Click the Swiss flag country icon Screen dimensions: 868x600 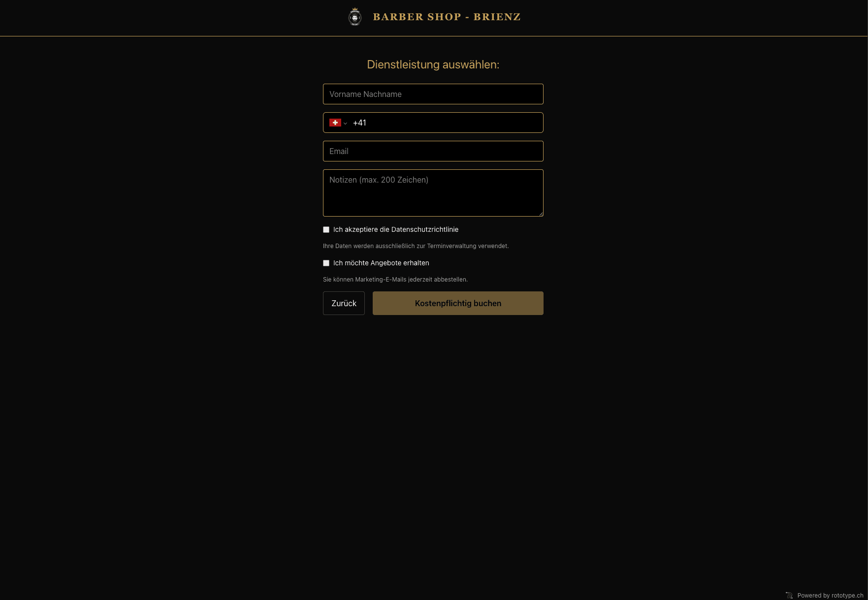[335, 123]
